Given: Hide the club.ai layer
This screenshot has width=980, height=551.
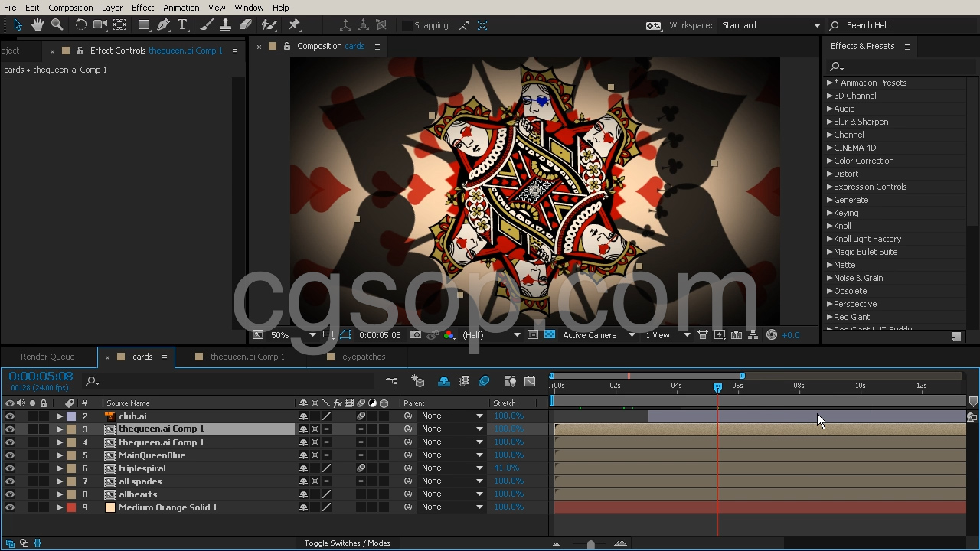Looking at the screenshot, I should coord(10,416).
